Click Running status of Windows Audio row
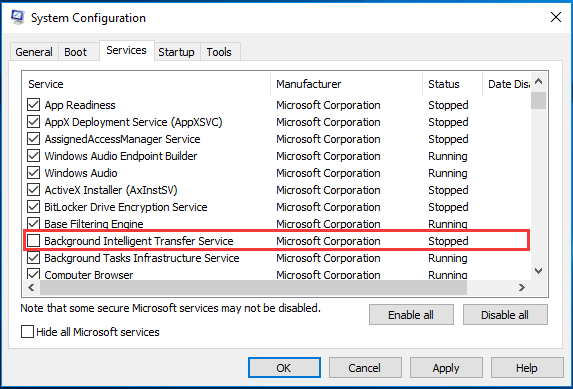 point(448,173)
